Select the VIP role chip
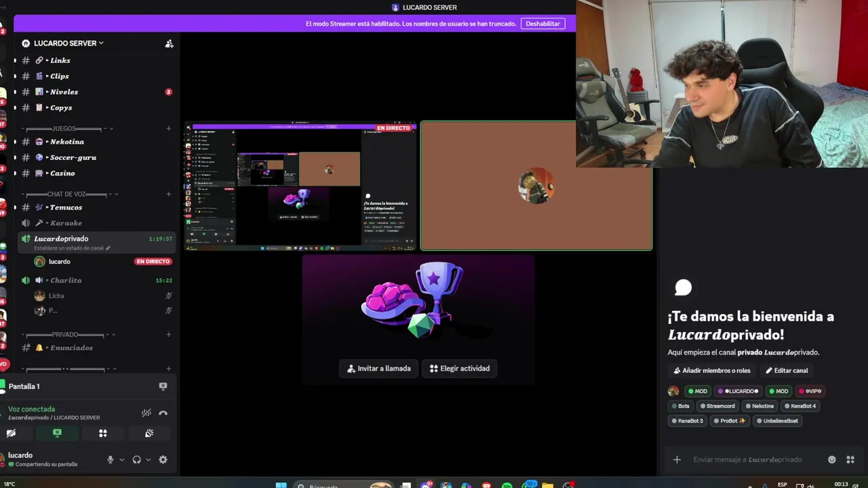The height and width of the screenshot is (488, 868). point(810,391)
